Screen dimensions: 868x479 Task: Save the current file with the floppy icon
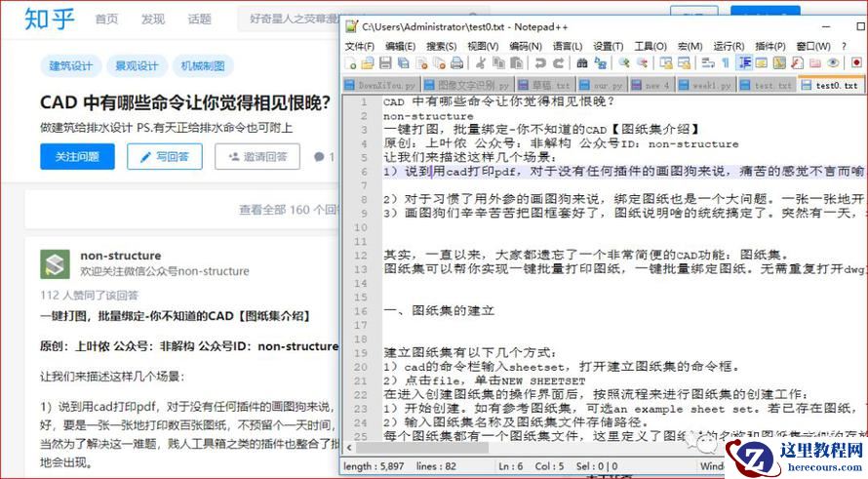(x=385, y=63)
